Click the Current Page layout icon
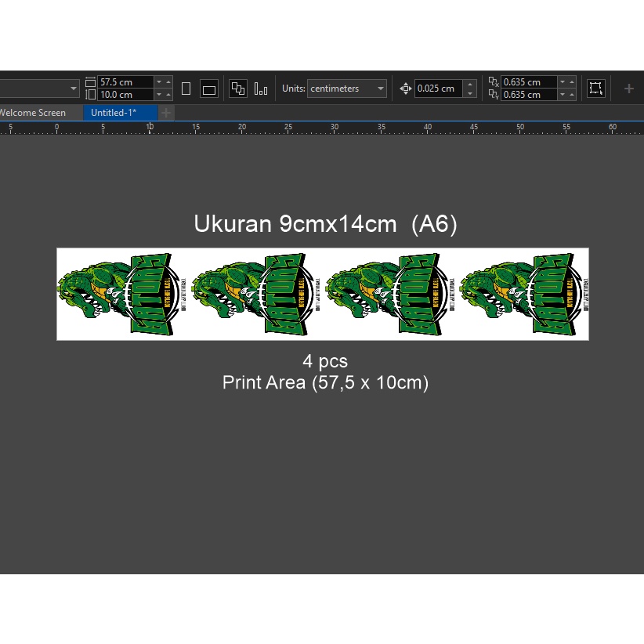The image size is (644, 644). click(x=261, y=89)
